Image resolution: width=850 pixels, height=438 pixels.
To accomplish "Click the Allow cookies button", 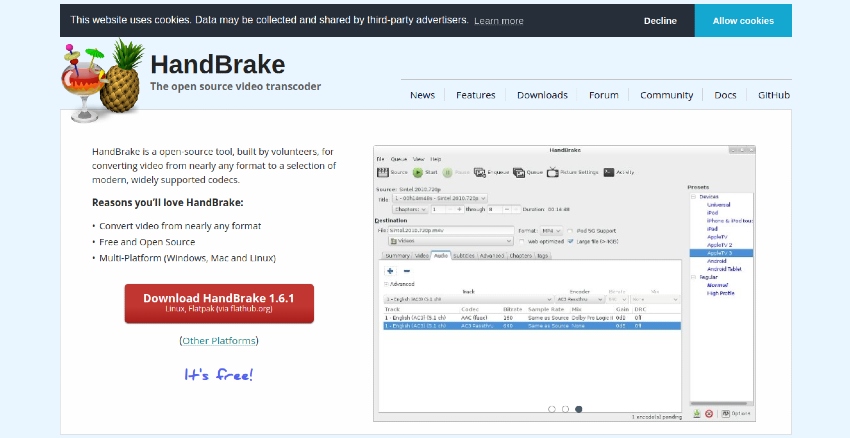I will pos(743,21).
